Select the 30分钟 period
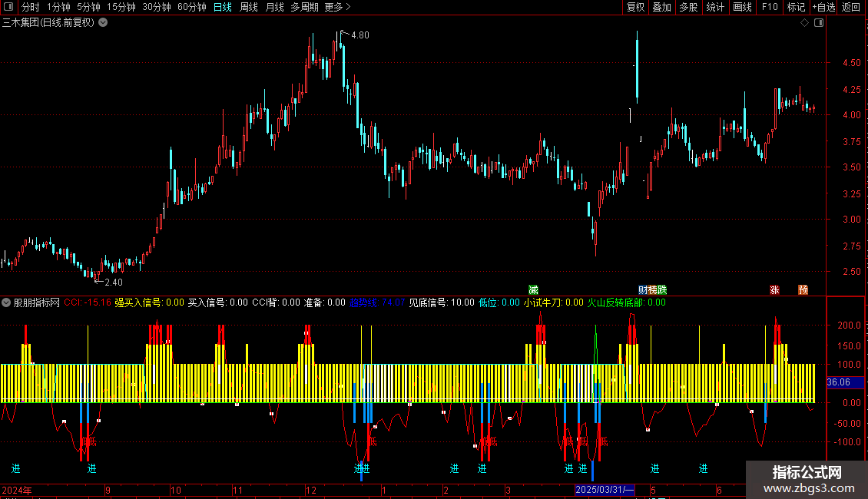The height and width of the screenshot is (499, 868). tap(157, 7)
